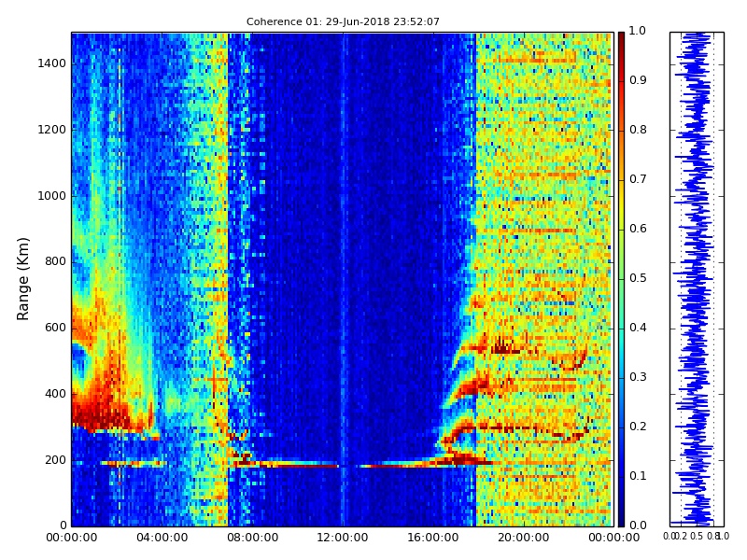The image size is (747, 560).
Task: Click the x-axis time label '20:00:00'
Action: [x=524, y=538]
